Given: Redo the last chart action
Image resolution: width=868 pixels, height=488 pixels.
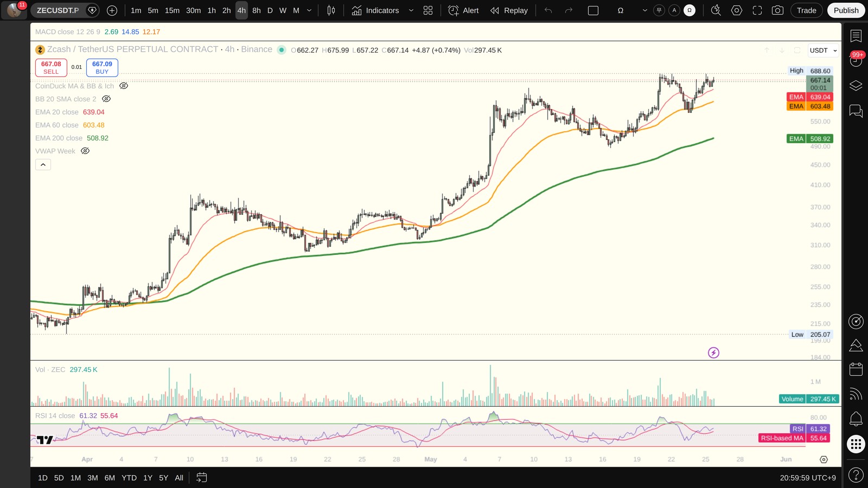Looking at the screenshot, I should [569, 10].
